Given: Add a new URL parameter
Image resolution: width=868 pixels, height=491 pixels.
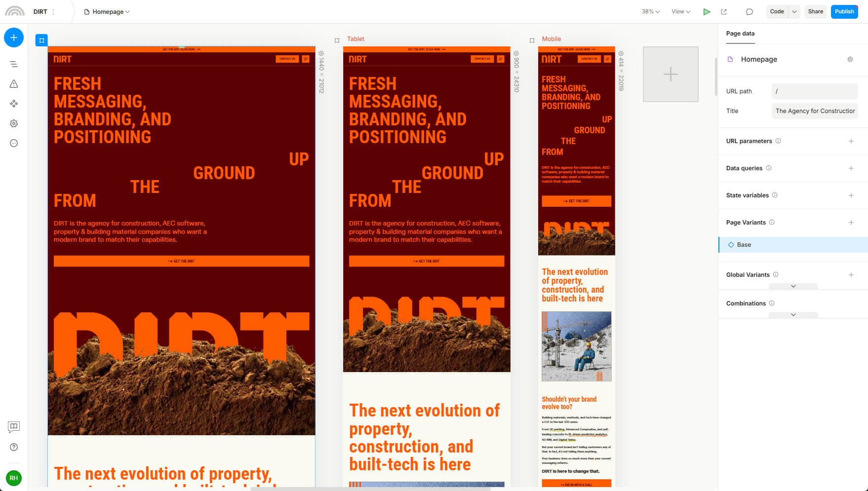Looking at the screenshot, I should coord(851,141).
